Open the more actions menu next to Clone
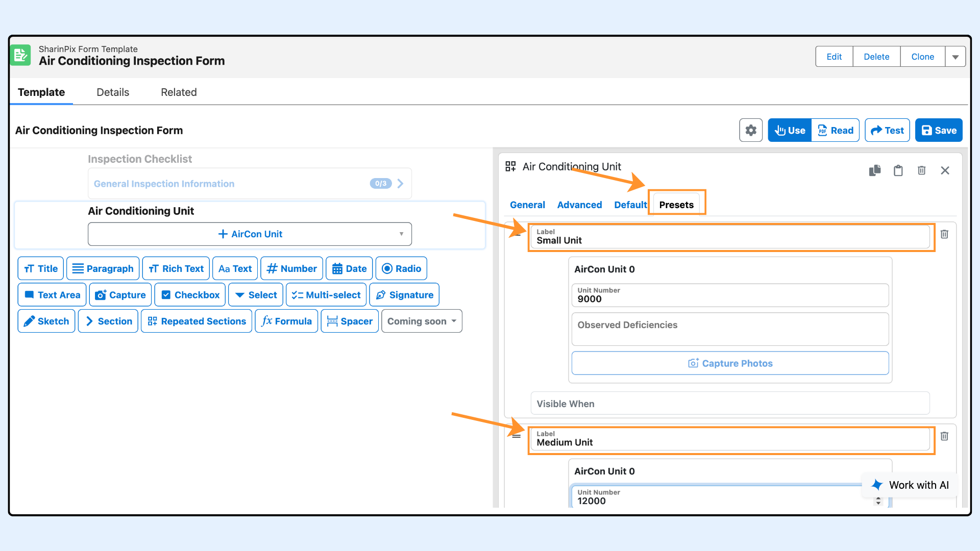The height and width of the screenshot is (551, 980). click(955, 57)
